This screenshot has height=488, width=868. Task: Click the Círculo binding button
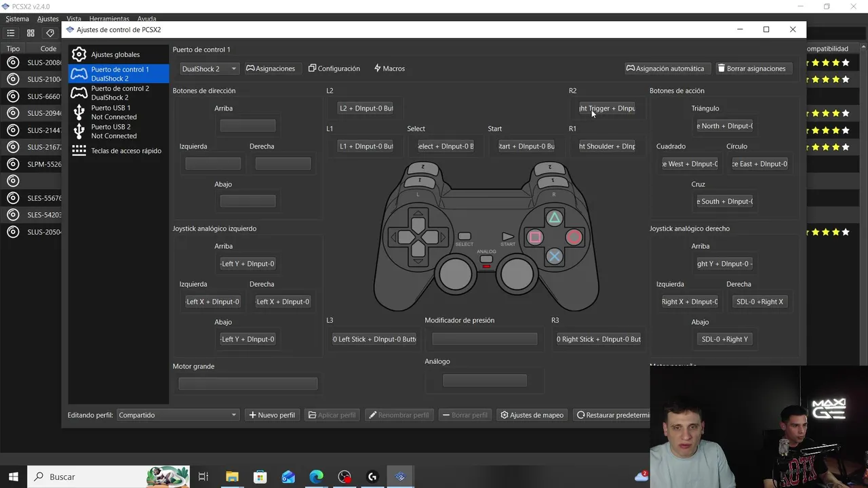[x=759, y=163]
